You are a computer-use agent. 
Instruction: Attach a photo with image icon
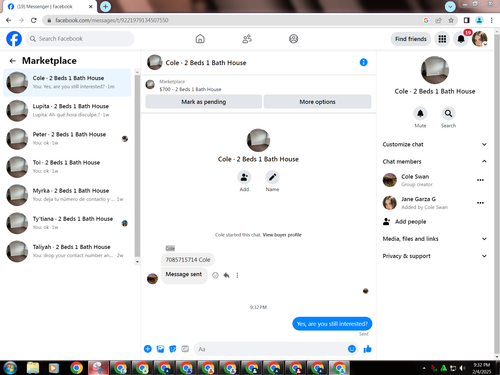160,349
